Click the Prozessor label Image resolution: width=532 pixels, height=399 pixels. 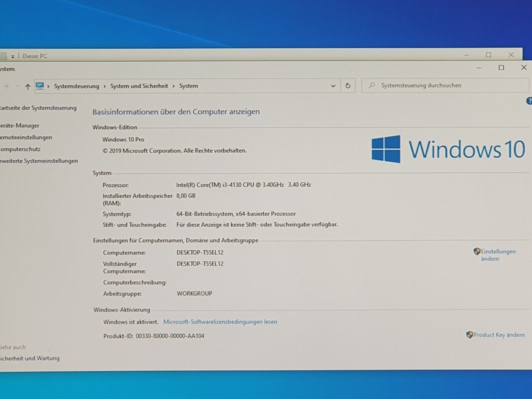(x=115, y=185)
